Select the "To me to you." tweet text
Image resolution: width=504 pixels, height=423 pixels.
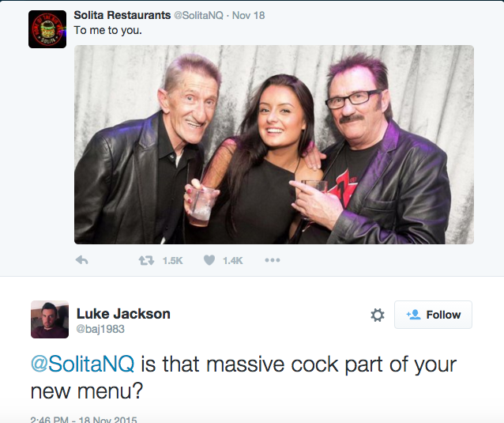(107, 30)
